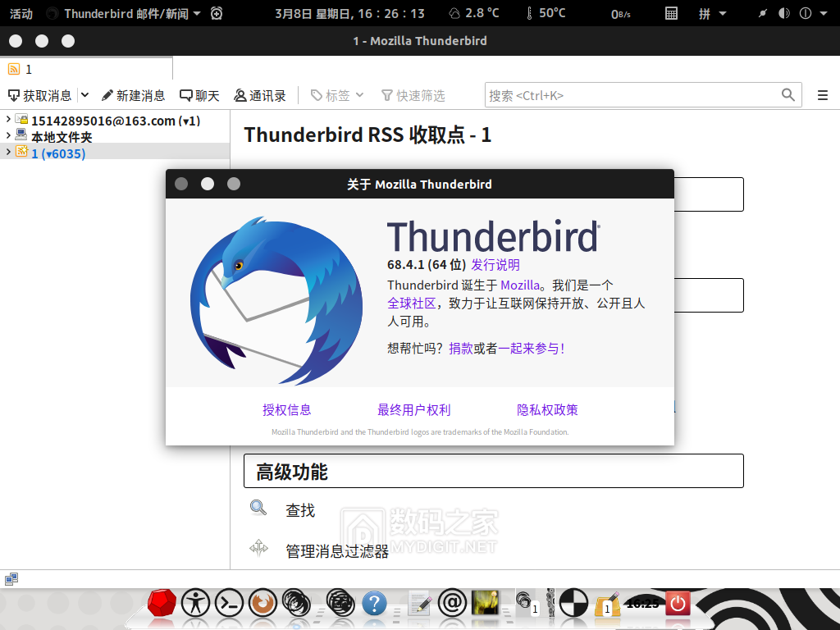Click the red power button in dock
The width and height of the screenshot is (840, 630).
[678, 603]
